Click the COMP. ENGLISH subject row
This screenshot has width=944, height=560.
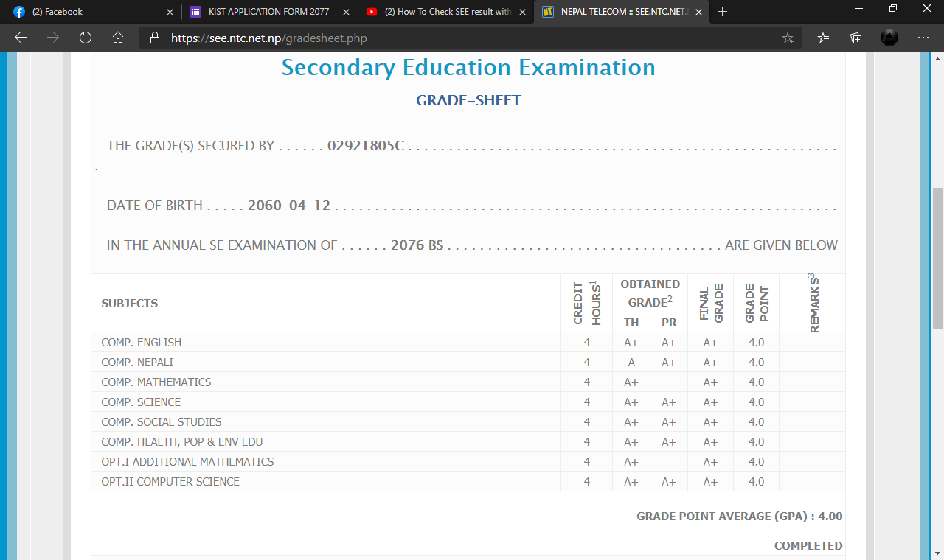click(141, 343)
